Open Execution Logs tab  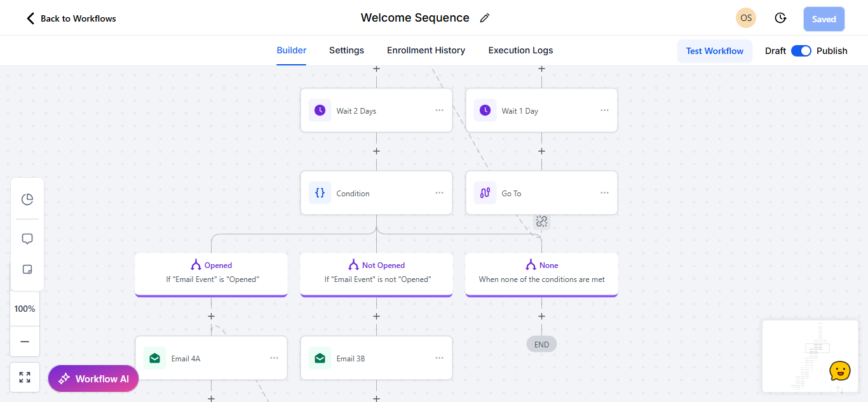pos(520,50)
